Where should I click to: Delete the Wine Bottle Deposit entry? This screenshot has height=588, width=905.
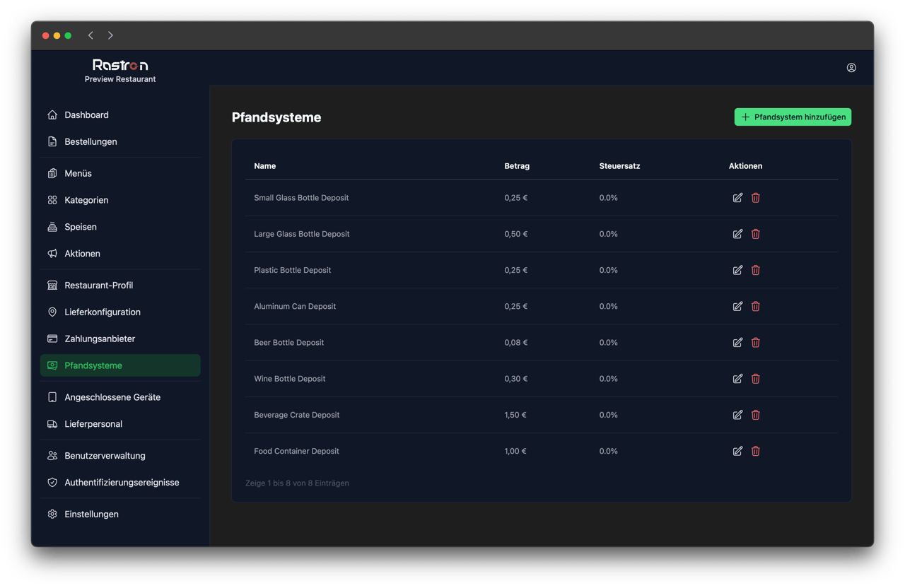755,379
